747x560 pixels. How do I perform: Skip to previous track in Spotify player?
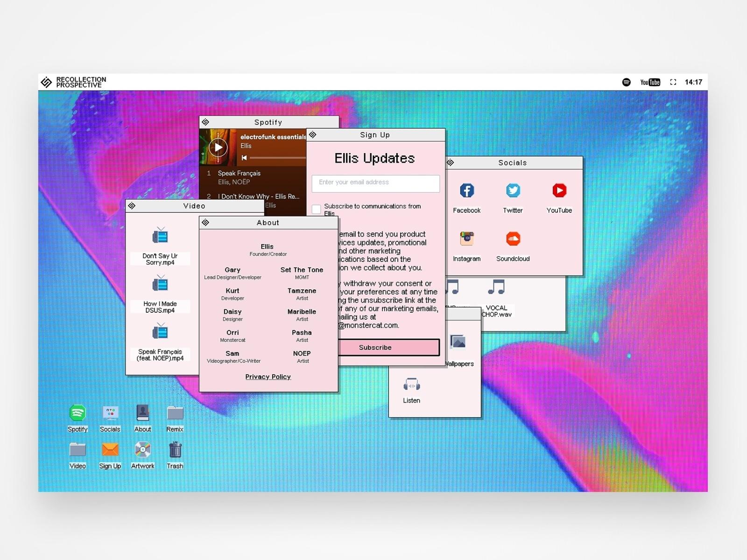(244, 158)
